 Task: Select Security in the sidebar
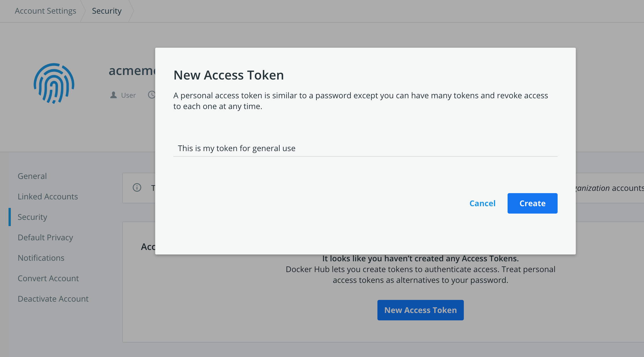[x=32, y=217]
